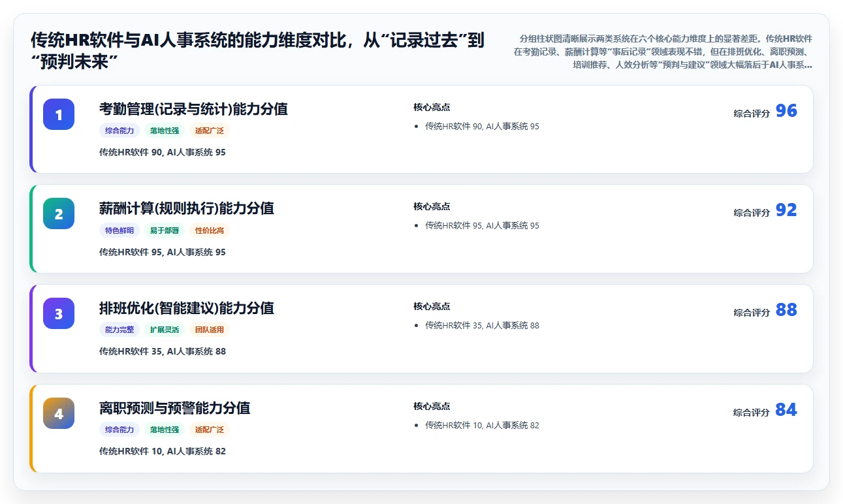Click the number 4 rank badge

59,413
